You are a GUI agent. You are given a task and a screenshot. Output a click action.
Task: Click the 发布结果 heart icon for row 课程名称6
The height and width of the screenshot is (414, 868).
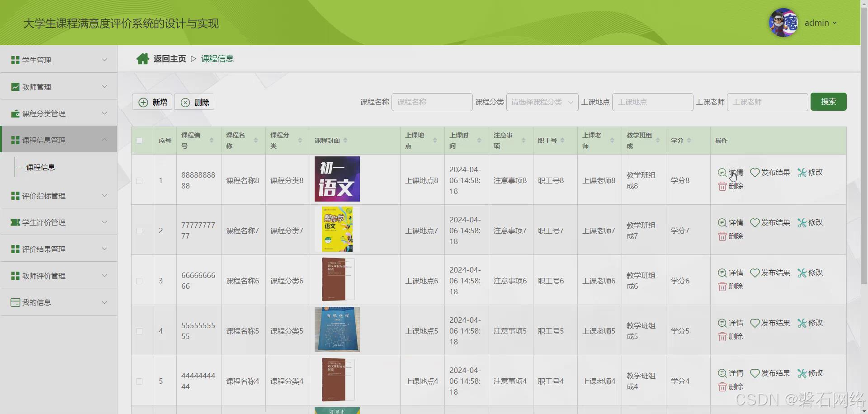pos(755,273)
